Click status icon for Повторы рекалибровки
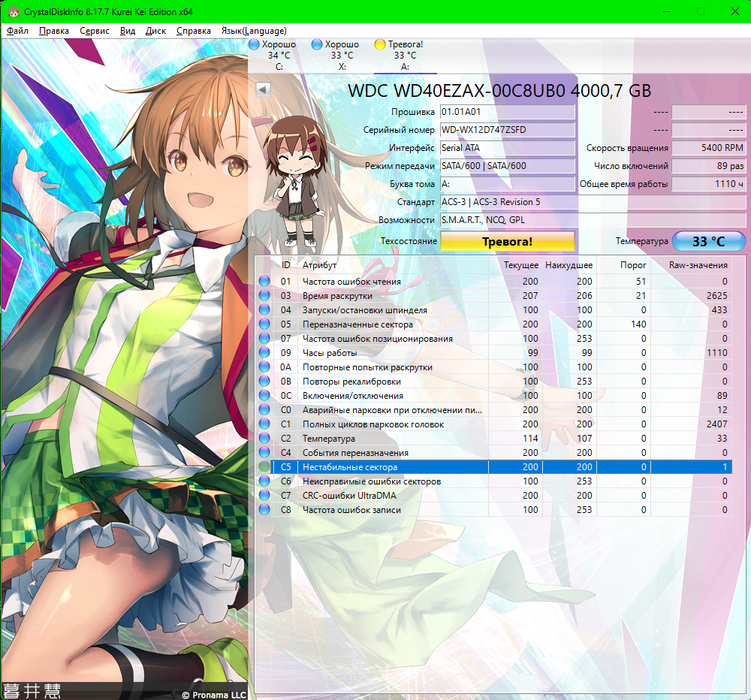751x700 pixels. tap(264, 382)
